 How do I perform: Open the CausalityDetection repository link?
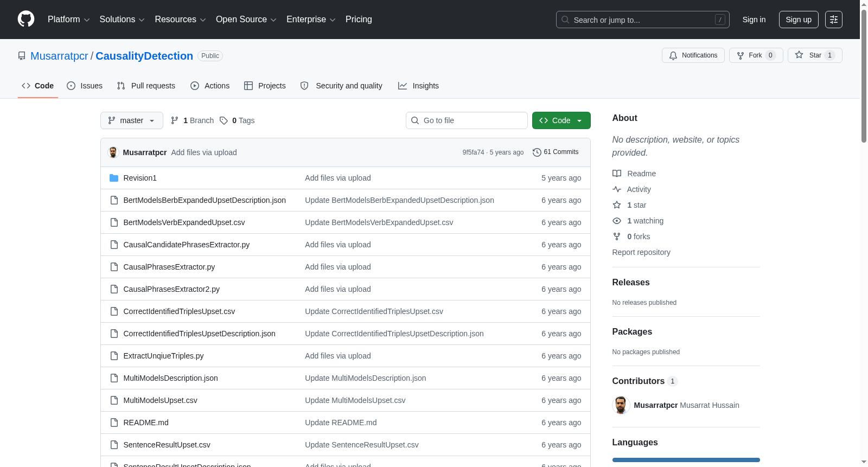click(144, 56)
